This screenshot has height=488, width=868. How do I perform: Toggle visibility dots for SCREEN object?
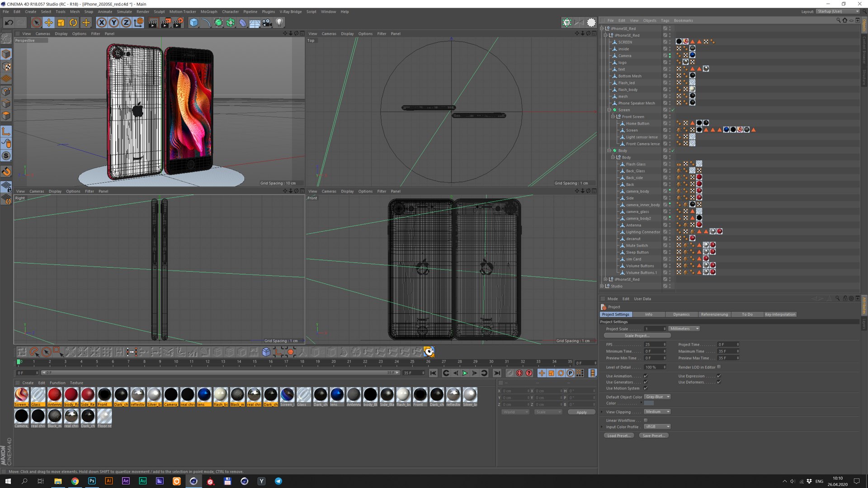click(x=670, y=42)
